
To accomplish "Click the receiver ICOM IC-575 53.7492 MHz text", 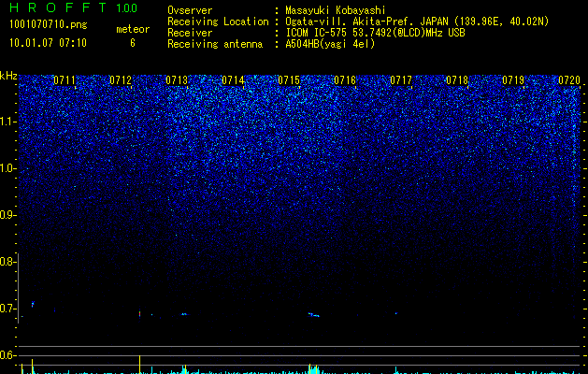I will 375,33.
